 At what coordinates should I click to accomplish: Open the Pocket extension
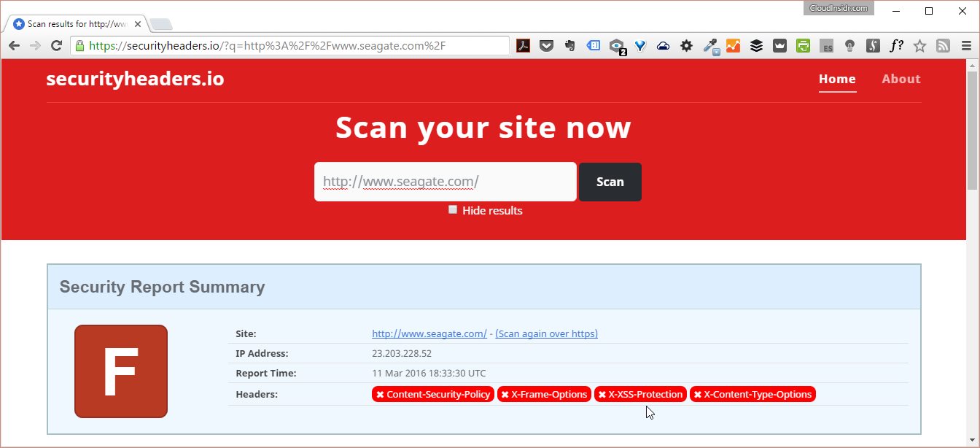point(546,46)
